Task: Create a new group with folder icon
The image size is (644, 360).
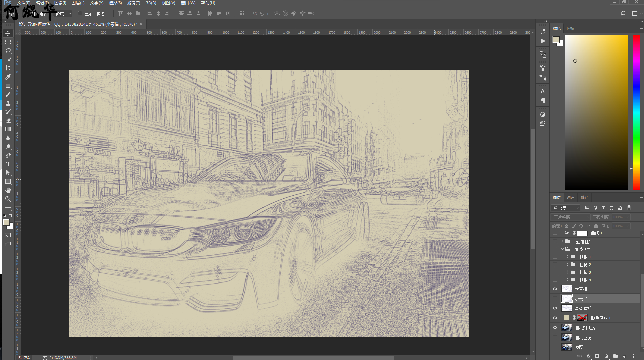Action: coord(616,356)
